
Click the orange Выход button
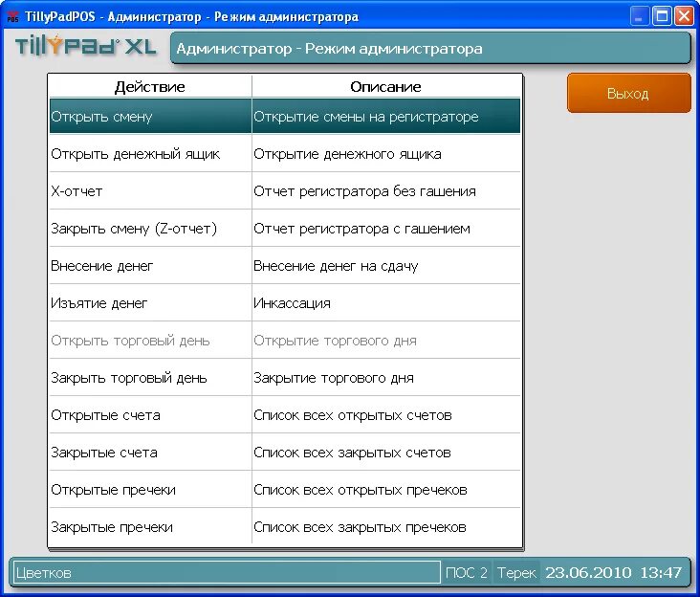pos(628,94)
